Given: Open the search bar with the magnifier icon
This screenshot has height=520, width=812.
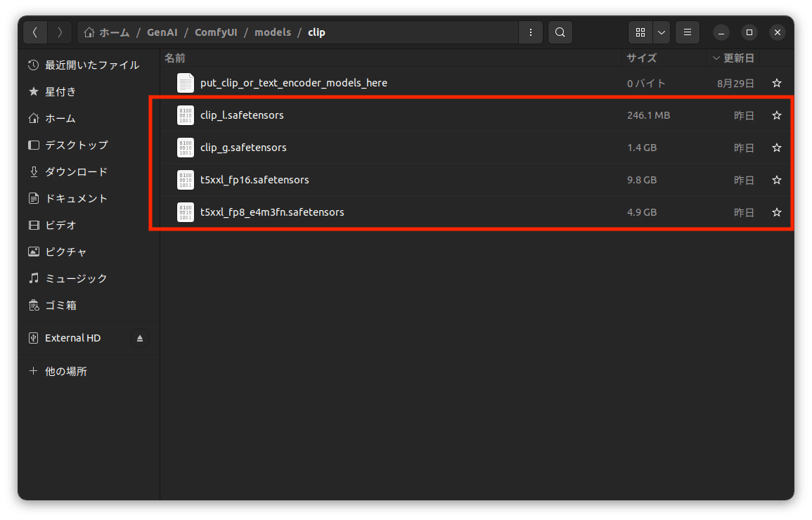Looking at the screenshot, I should click(560, 32).
